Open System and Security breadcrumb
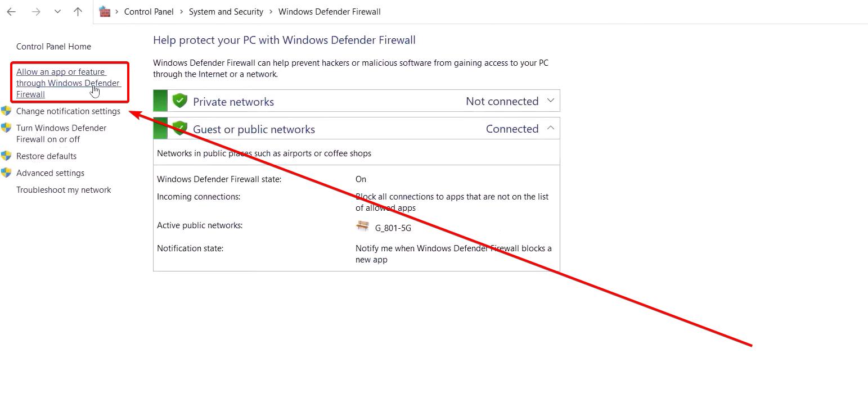This screenshot has width=868, height=412. point(226,11)
